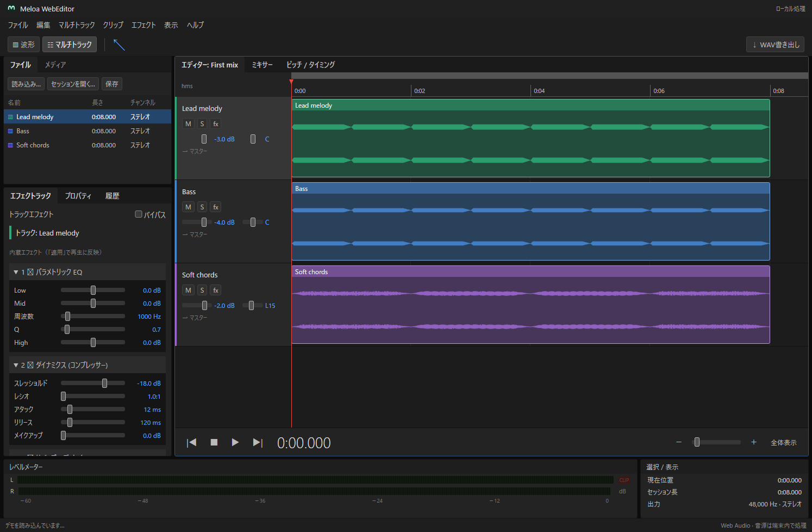Switch to the ピッチ / タイミング tab
The height and width of the screenshot is (532, 812).
coord(311,65)
